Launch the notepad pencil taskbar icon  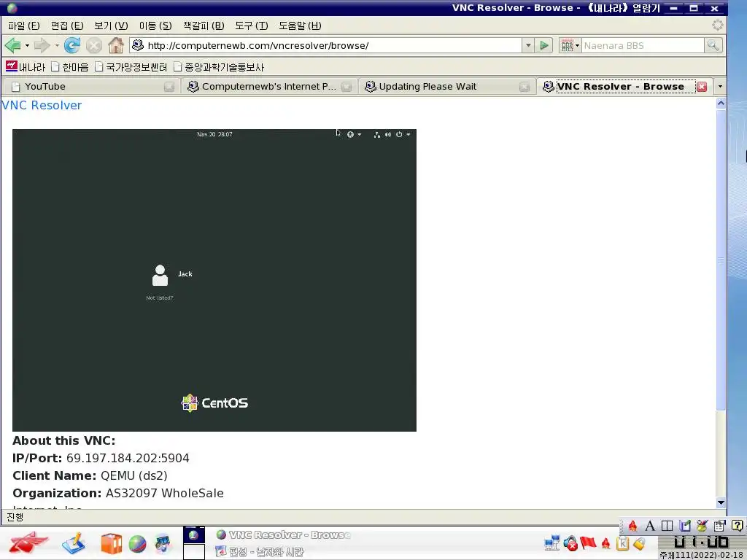pyautogui.click(x=74, y=543)
